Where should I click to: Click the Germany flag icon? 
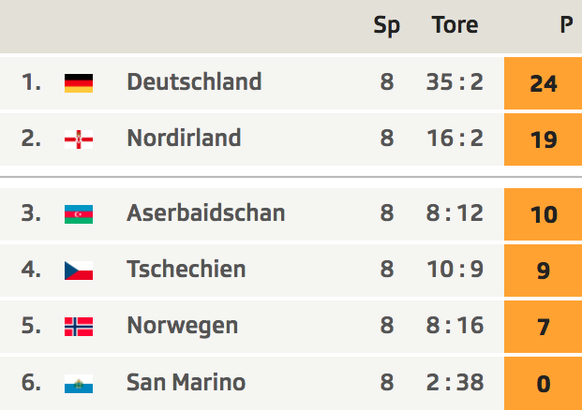pos(79,83)
